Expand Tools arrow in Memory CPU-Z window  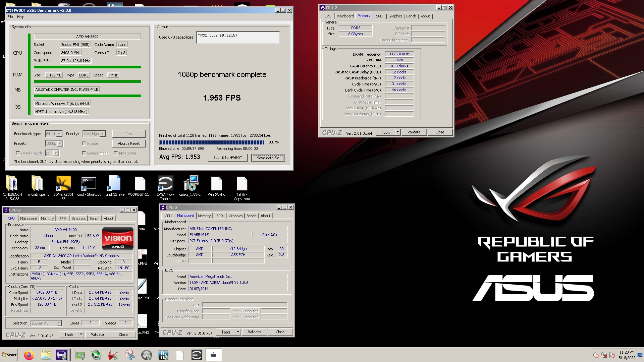[x=397, y=132]
